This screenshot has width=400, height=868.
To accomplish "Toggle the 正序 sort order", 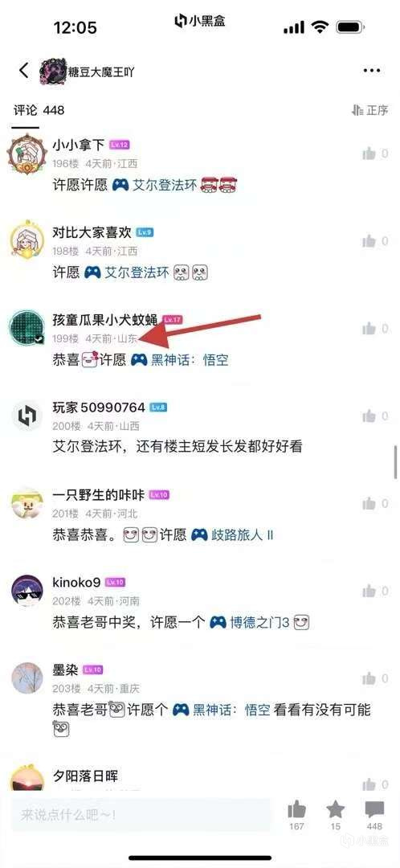I will (x=369, y=110).
